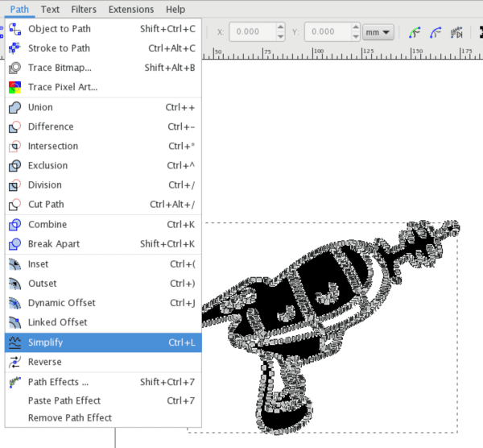The height and width of the screenshot is (448, 483).
Task: Click Trace Pixel Art menu entry
Action: click(63, 87)
